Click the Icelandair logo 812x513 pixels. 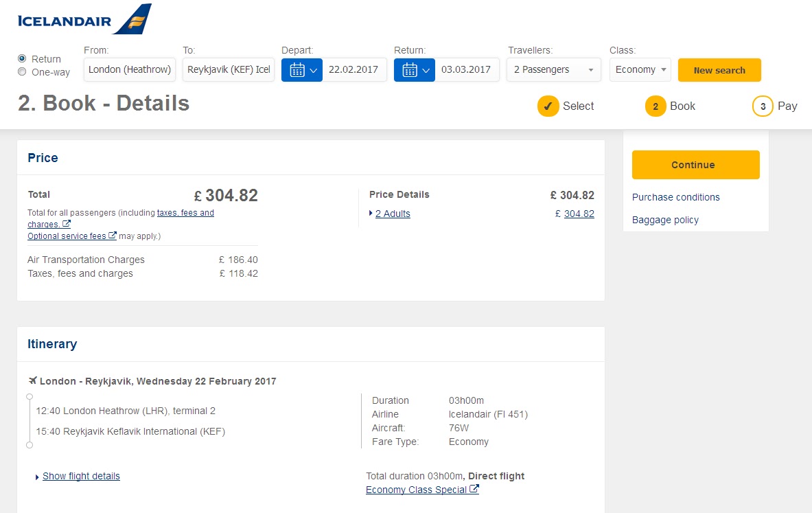click(84, 19)
